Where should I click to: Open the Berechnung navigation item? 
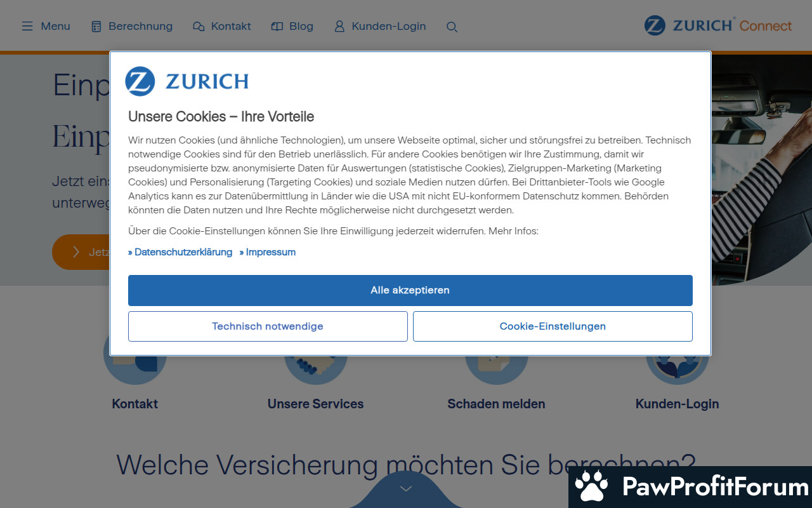point(140,26)
